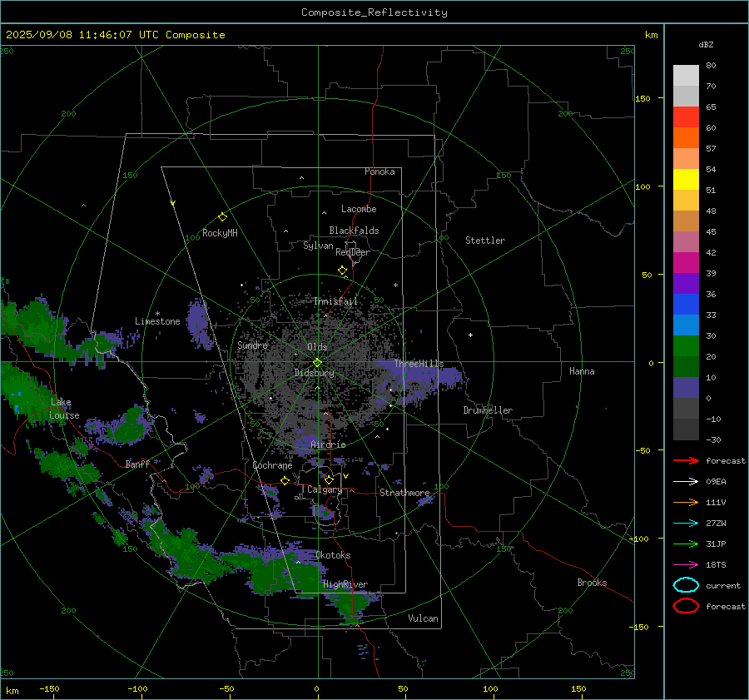Click the Lake Louise label
749x700 pixels.
64,409
